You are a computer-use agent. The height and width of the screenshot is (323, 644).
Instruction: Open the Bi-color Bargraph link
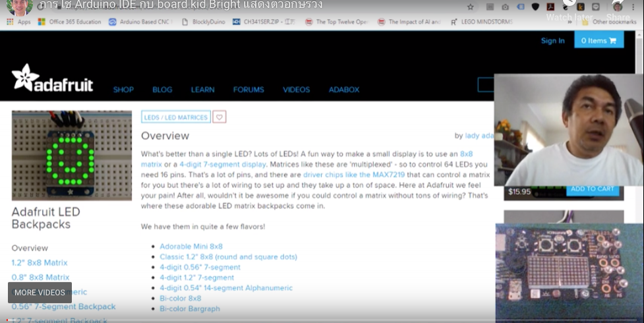(x=190, y=308)
